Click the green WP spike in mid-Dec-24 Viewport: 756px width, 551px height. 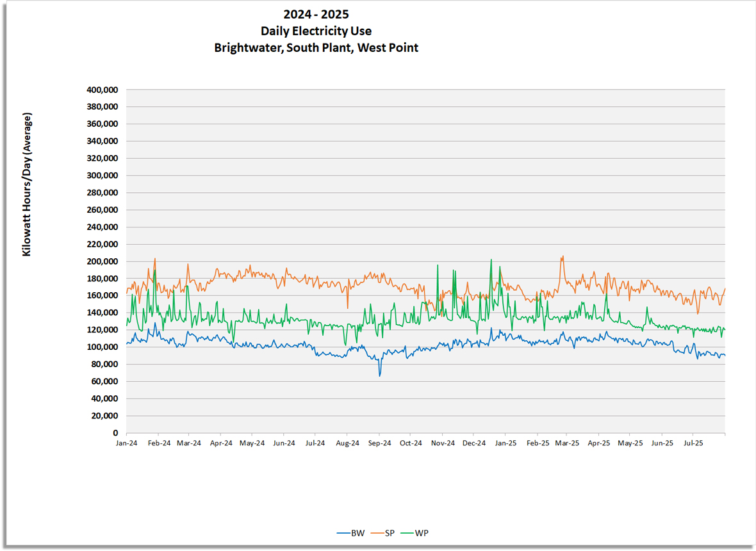[x=491, y=260]
